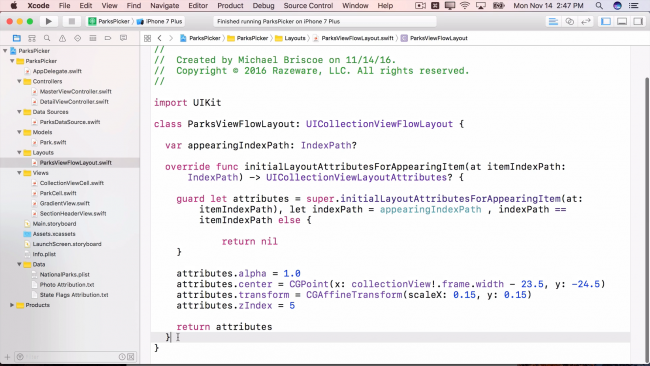Open NationalParks.plist

[x=64, y=274]
